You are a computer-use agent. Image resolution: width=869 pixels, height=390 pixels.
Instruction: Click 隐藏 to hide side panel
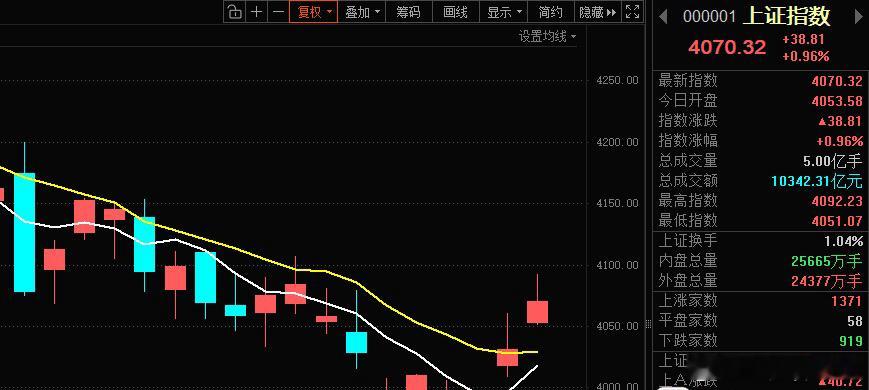(597, 12)
